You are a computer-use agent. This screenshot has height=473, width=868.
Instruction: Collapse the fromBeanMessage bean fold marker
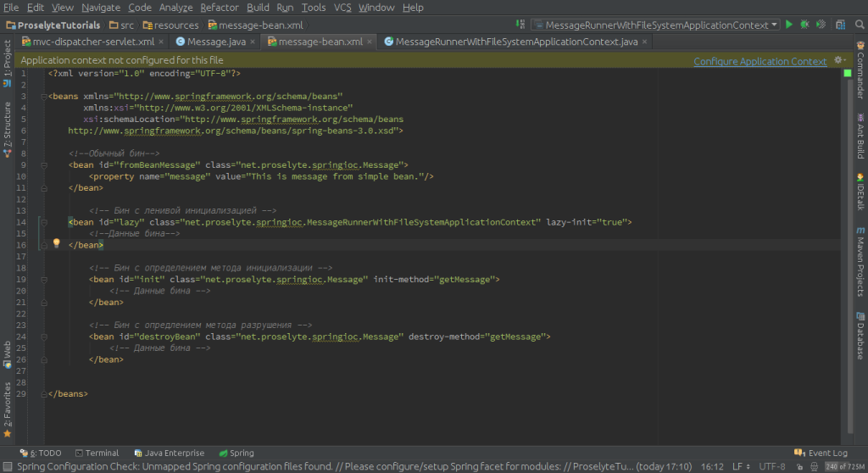tap(46, 164)
